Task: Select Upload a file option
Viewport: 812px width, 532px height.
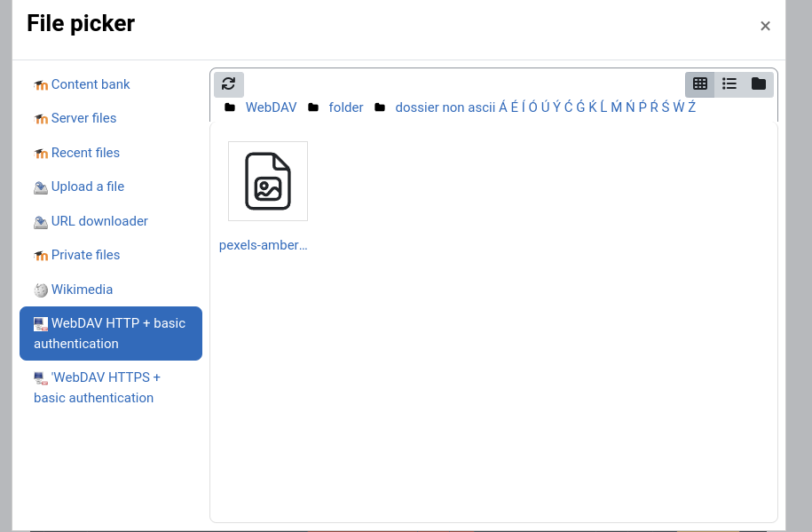Action: 88,187
